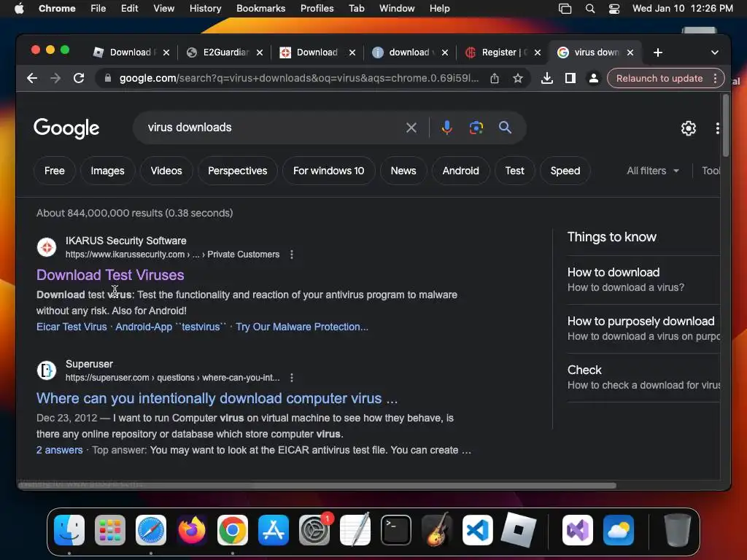Image resolution: width=747 pixels, height=560 pixels.
Task: Open more options for IKARUS result
Action: coord(292,254)
